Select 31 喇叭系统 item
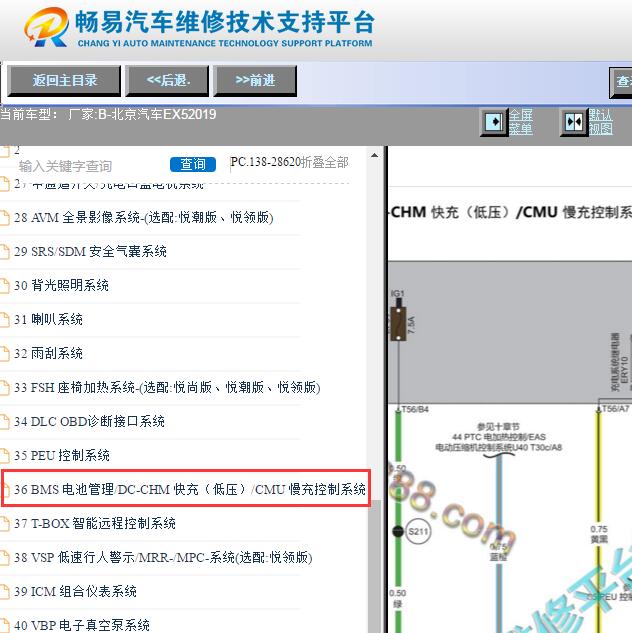Viewport: 632px width, 633px height. 48,319
